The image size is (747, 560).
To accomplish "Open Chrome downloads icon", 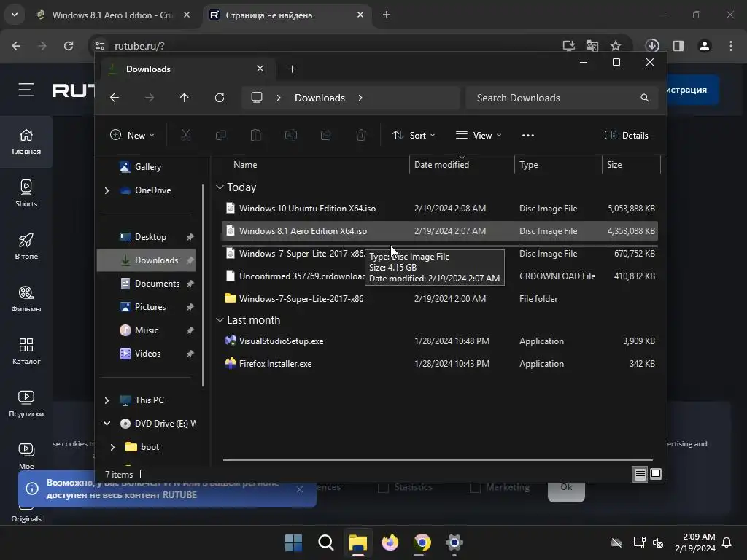I will click(652, 46).
